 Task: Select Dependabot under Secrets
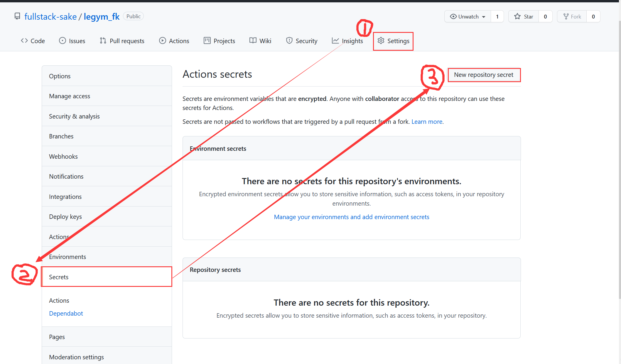tap(66, 314)
